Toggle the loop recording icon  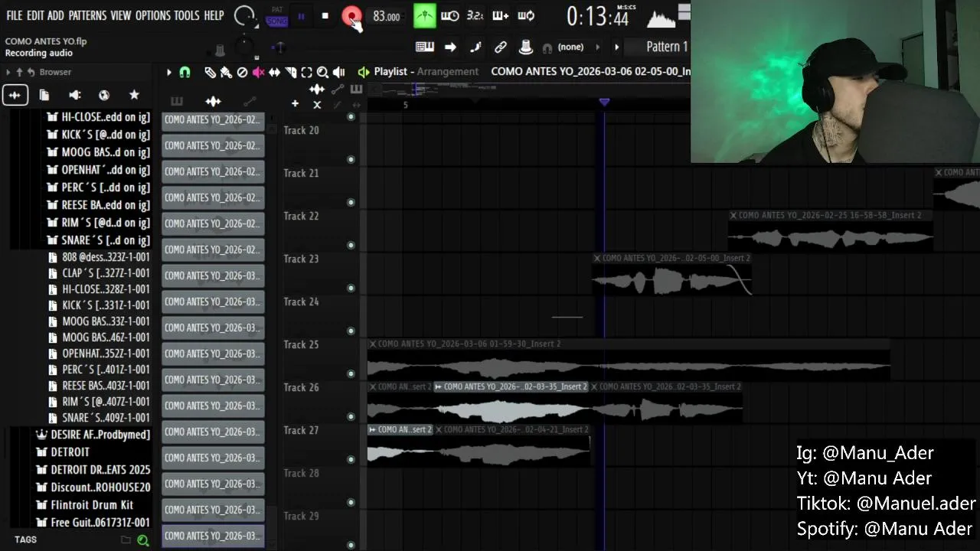pos(526,16)
